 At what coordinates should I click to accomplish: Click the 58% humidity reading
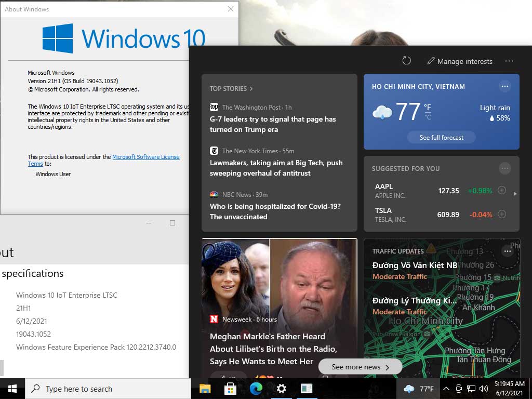coord(500,118)
